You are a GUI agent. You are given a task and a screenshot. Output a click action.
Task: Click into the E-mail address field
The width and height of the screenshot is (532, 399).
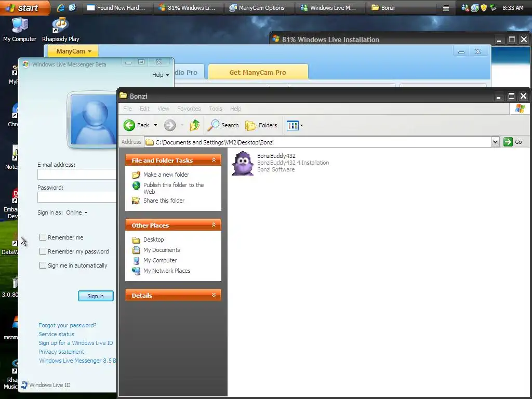tap(77, 174)
